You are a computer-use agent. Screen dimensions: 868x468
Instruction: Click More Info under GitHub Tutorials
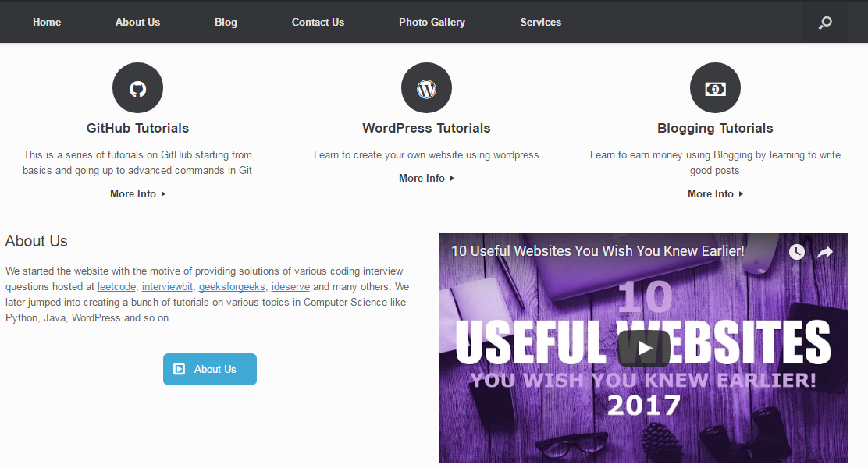pyautogui.click(x=138, y=193)
